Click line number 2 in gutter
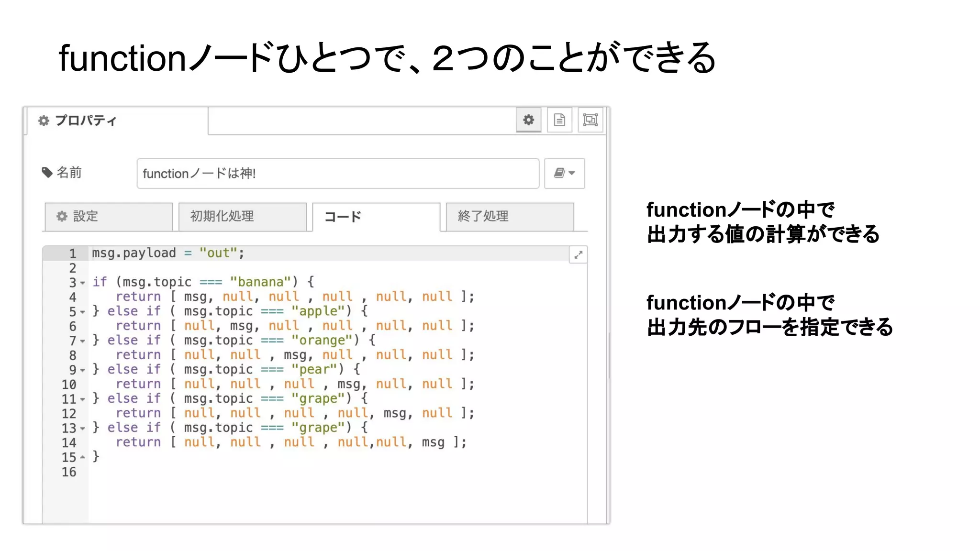This screenshot has width=980, height=551. 73,268
